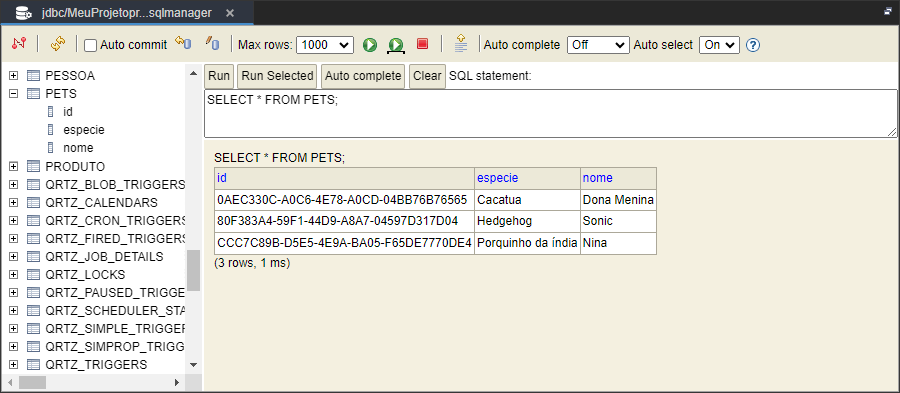This screenshot has height=393, width=900.
Task: Open the blue Help question mark icon
Action: click(x=753, y=45)
